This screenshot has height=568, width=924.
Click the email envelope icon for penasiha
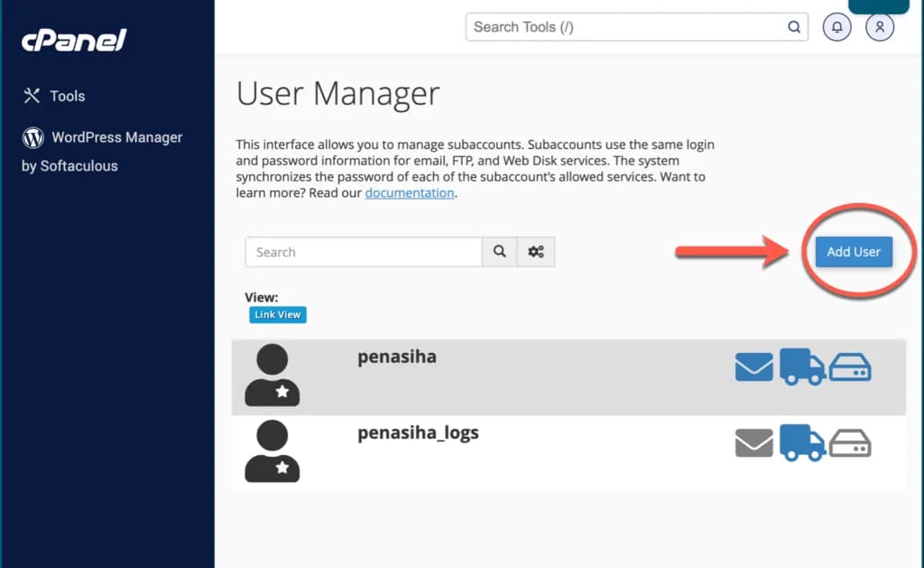[753, 367]
